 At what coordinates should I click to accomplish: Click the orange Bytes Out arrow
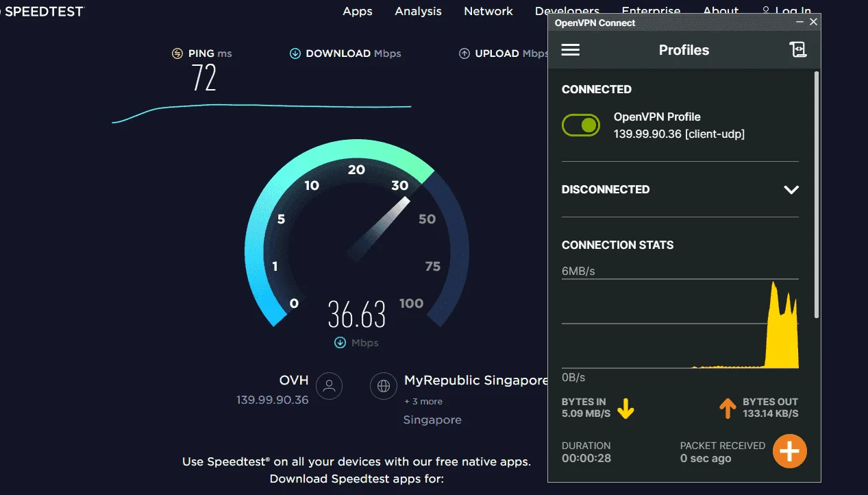coord(728,409)
